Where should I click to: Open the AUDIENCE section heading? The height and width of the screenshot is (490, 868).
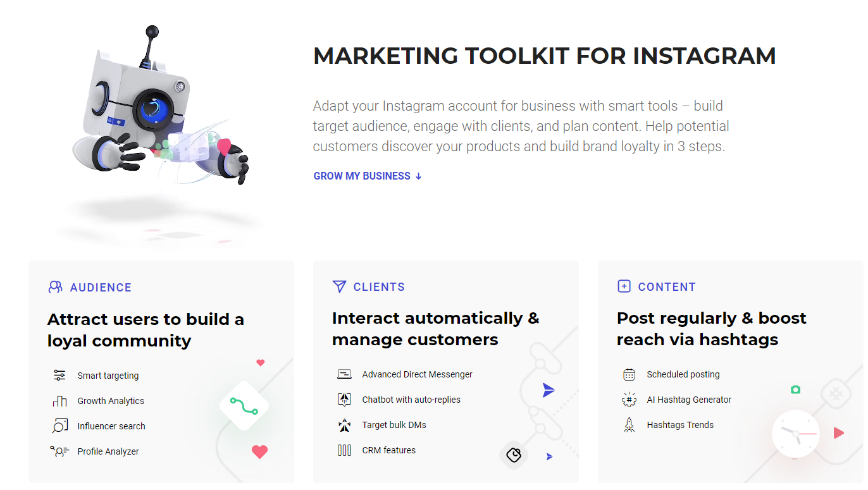pos(101,287)
